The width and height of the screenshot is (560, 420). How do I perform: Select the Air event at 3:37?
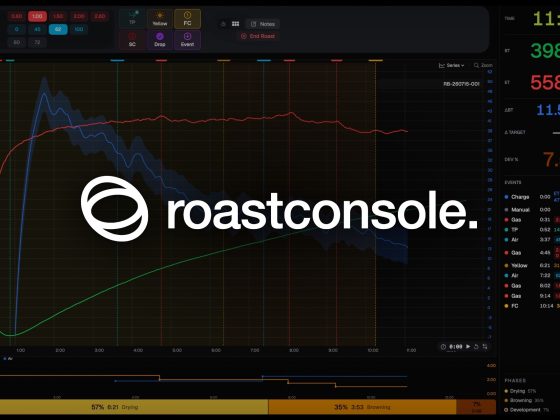pyautogui.click(x=531, y=240)
